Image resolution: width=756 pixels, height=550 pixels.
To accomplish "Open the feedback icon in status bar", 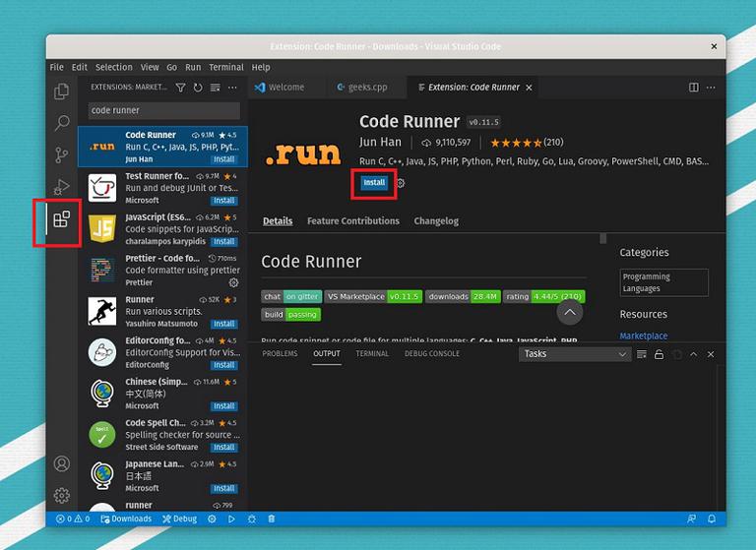I will 691,519.
